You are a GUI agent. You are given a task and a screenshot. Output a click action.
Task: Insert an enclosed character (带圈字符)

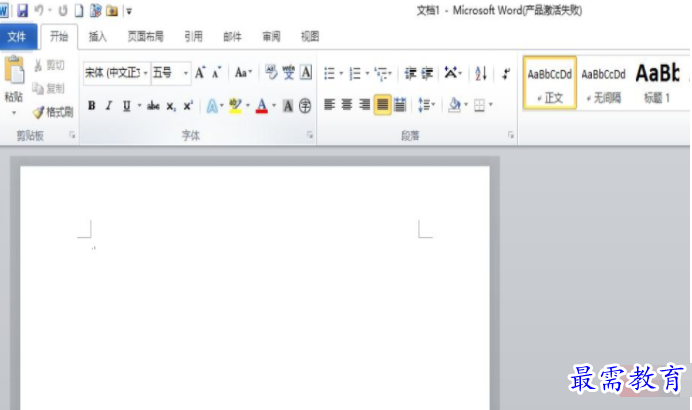(x=305, y=106)
